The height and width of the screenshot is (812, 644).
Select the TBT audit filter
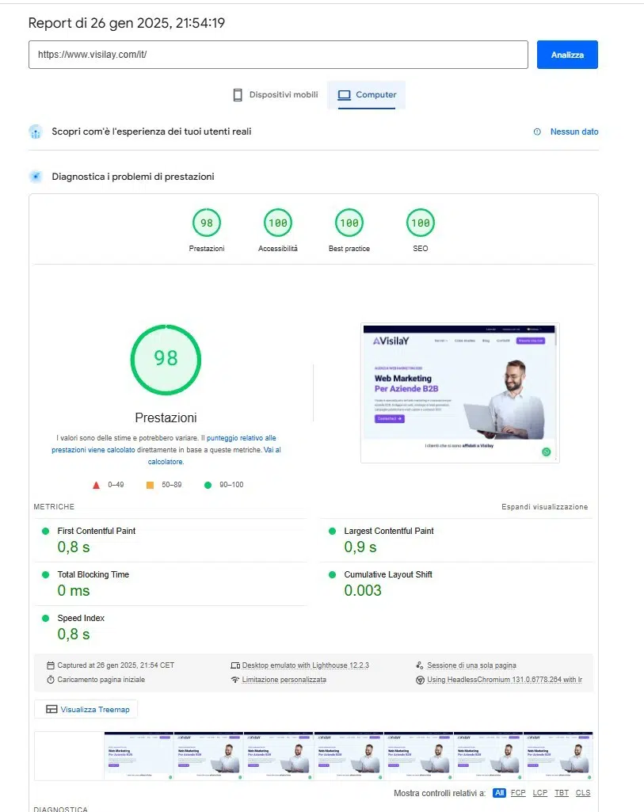562,793
